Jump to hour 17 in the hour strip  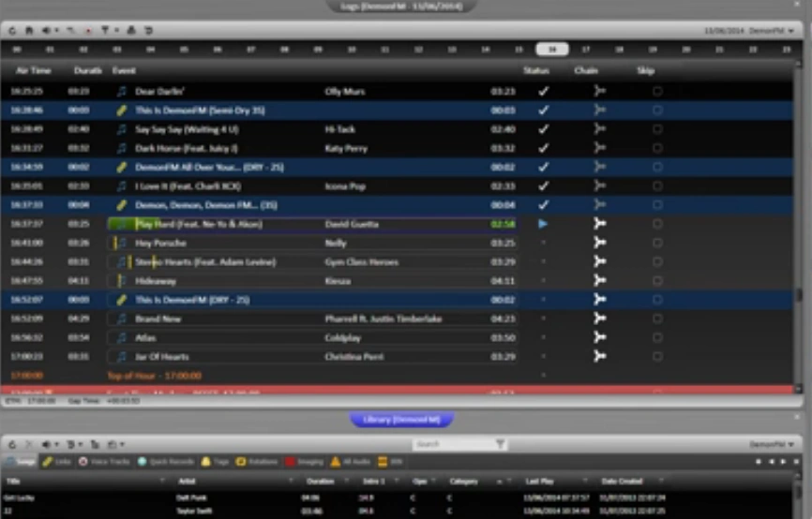click(586, 49)
